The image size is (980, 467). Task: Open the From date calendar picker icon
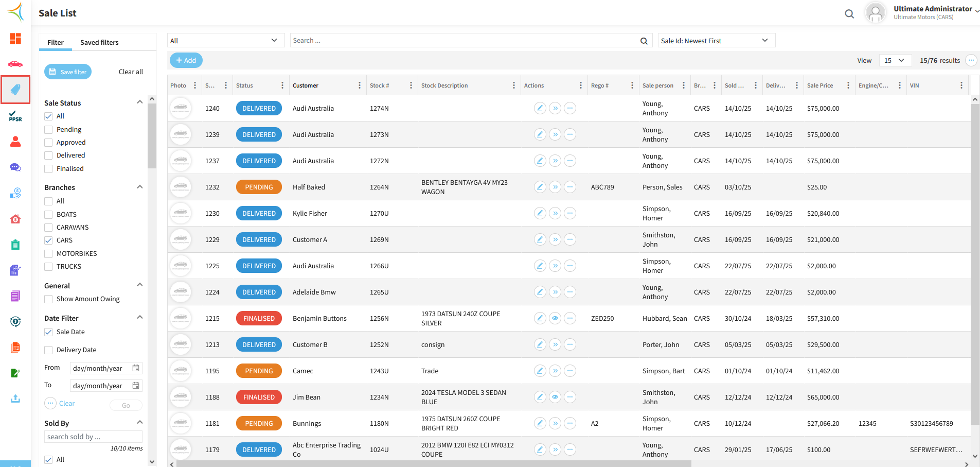[x=136, y=368]
